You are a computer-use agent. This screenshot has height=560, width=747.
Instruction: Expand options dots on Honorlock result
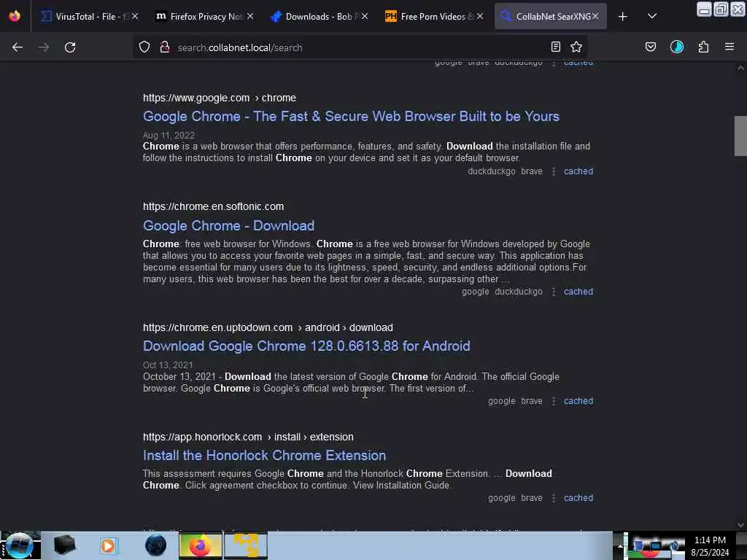554,498
